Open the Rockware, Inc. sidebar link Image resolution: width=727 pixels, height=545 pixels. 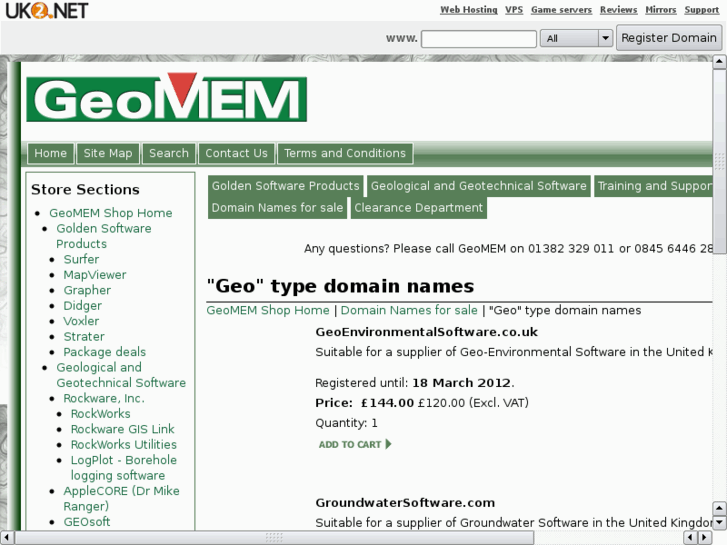[104, 398]
